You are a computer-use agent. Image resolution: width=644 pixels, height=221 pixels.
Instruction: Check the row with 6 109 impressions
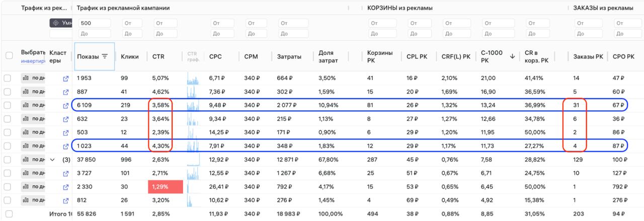click(x=8, y=105)
